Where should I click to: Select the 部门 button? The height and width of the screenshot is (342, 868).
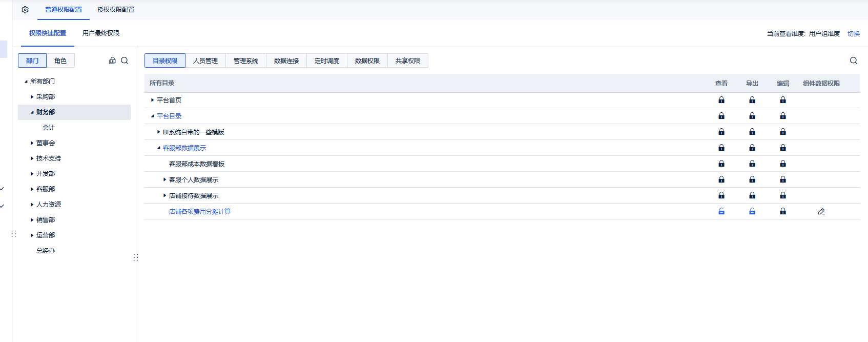[32, 61]
